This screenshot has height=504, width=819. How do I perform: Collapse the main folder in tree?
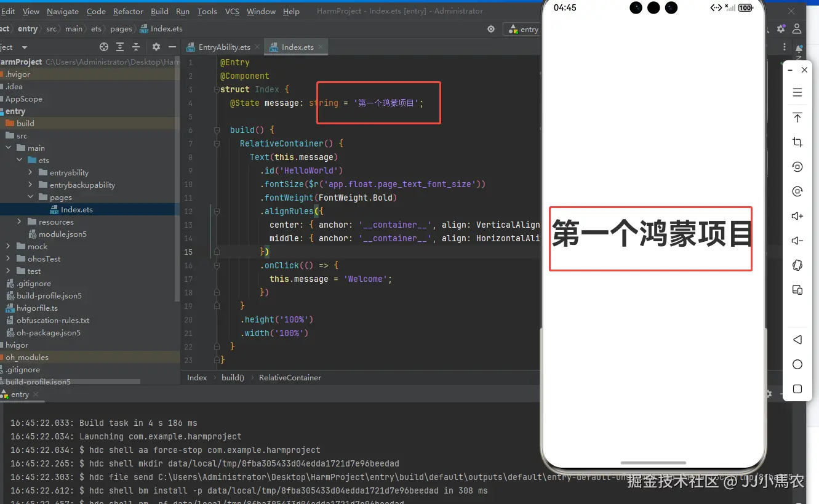tap(8, 148)
